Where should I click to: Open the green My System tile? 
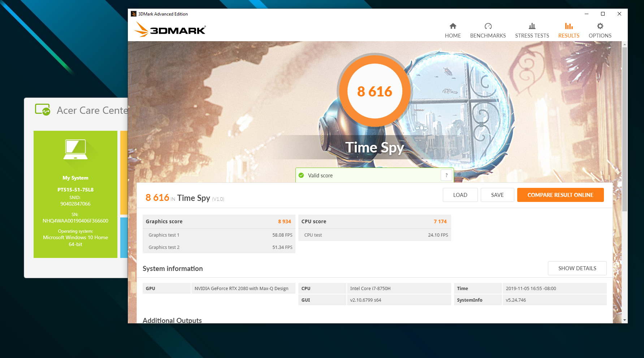pos(75,194)
